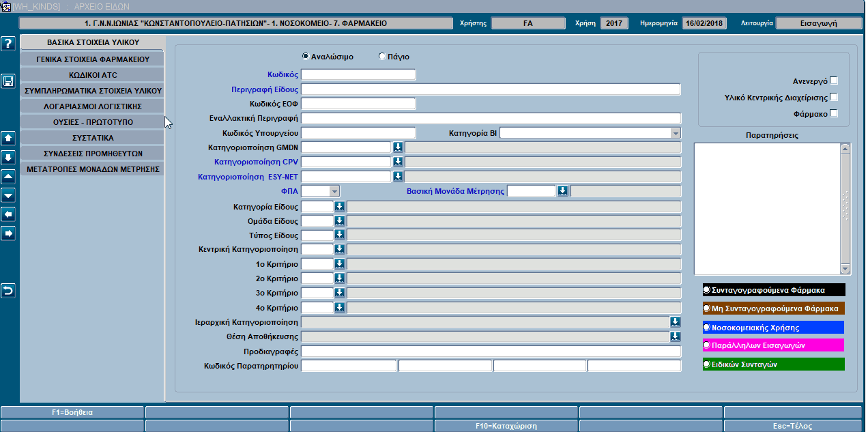Click into the Εναλλακτική Περιγραφή field
Viewport: 868px width, 432px height.
pyautogui.click(x=491, y=118)
